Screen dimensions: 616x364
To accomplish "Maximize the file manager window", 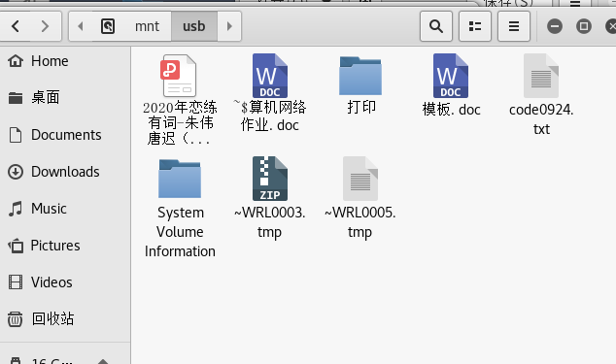I will point(584,26).
